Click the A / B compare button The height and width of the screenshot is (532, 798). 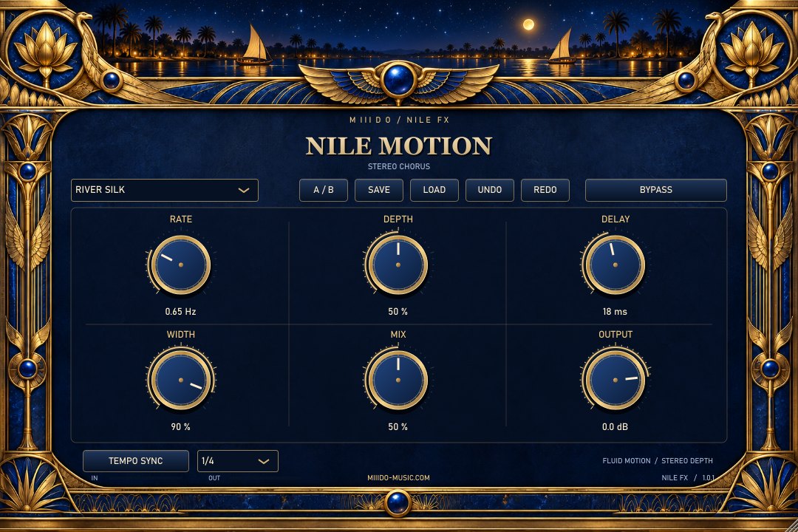(x=324, y=190)
